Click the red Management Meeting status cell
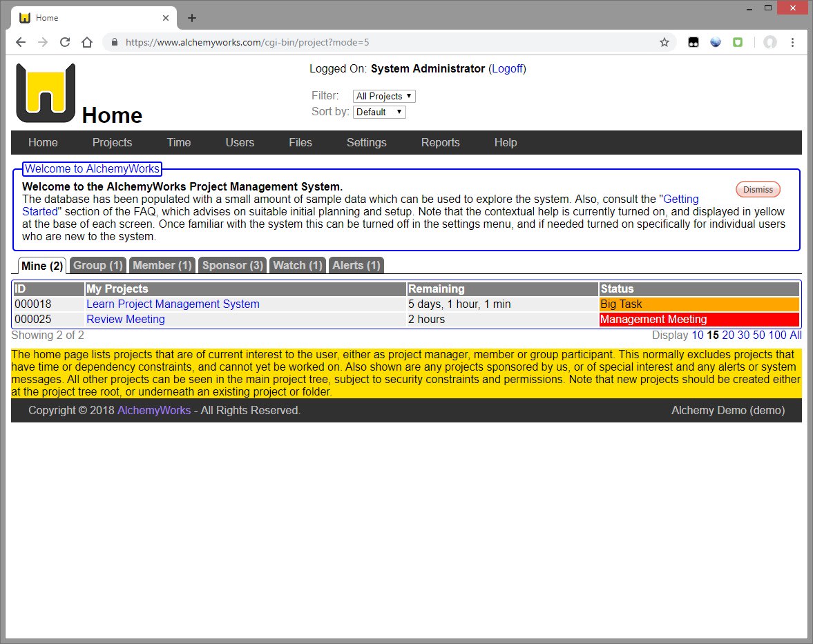 (699, 319)
